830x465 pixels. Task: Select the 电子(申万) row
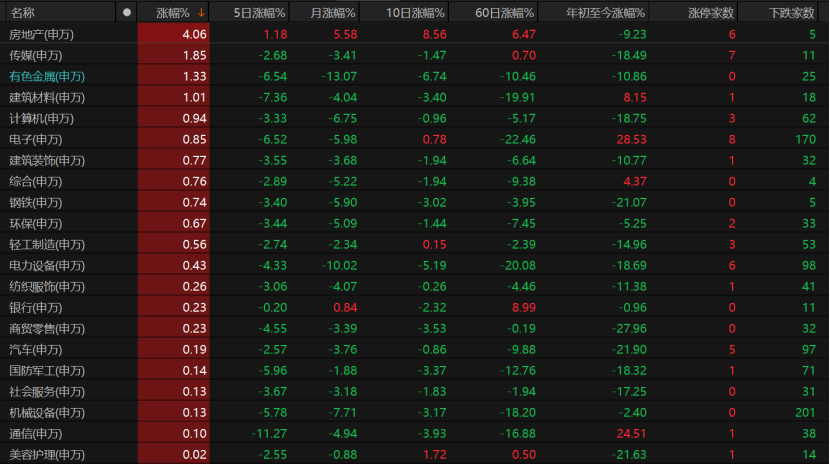point(414,140)
